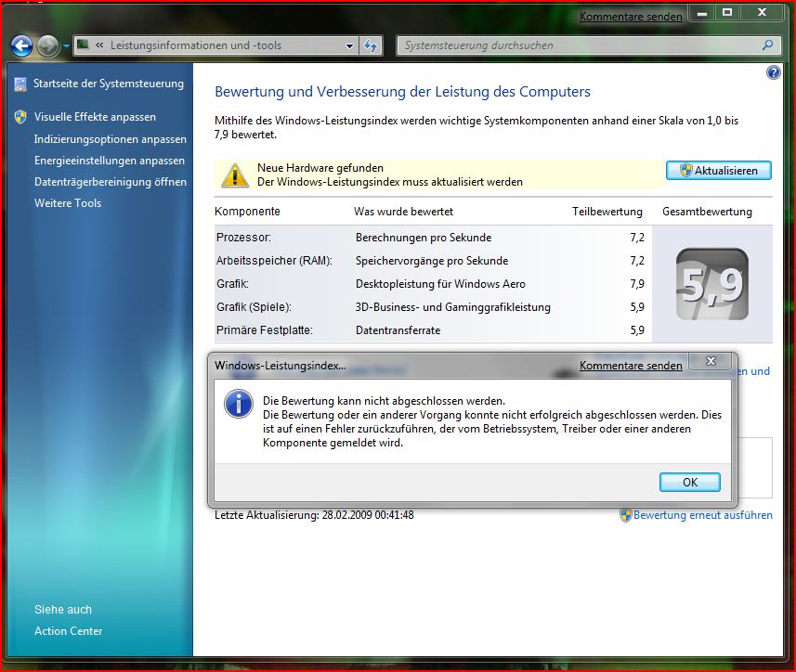
Task: Click the Letzte Aktualisierung date text
Action: coord(314,515)
